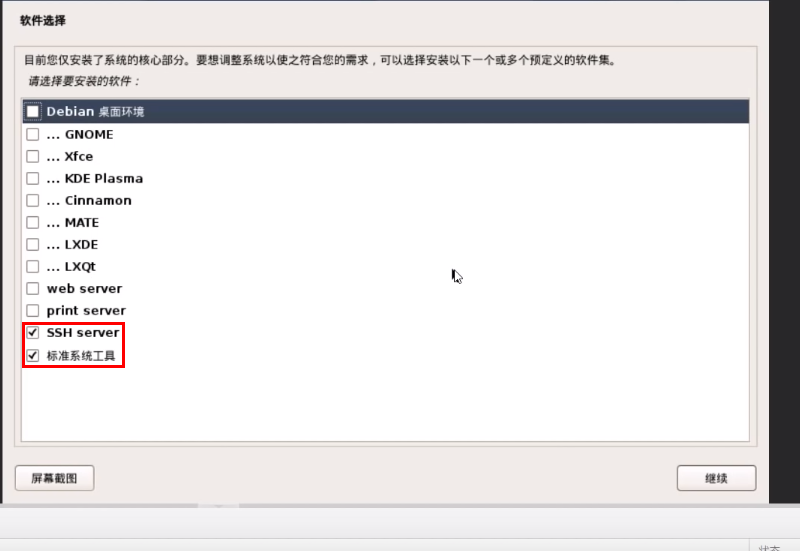Viewport: 800px width, 551px height.
Task: Tick the Xfce checkbox
Action: (x=33, y=156)
